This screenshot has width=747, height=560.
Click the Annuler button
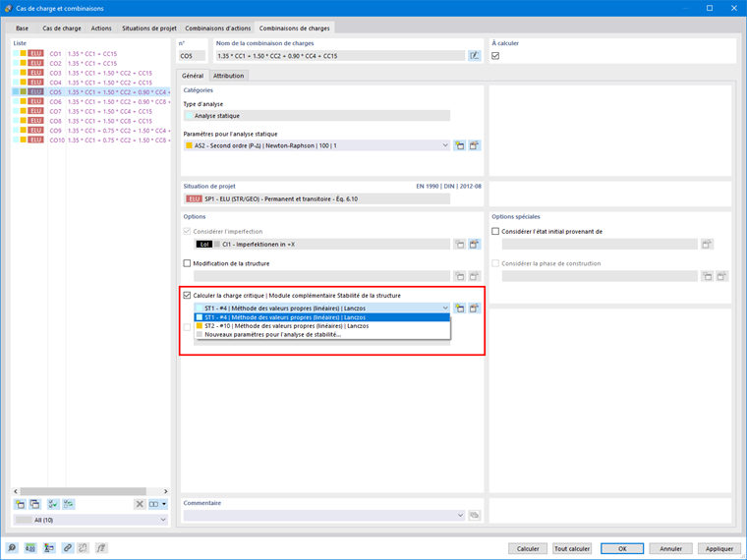click(670, 548)
